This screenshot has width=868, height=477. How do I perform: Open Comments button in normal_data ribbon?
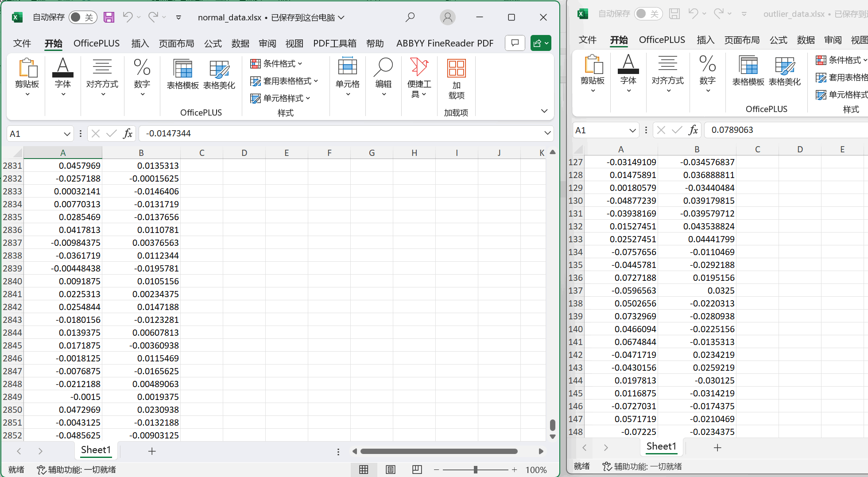tap(515, 43)
